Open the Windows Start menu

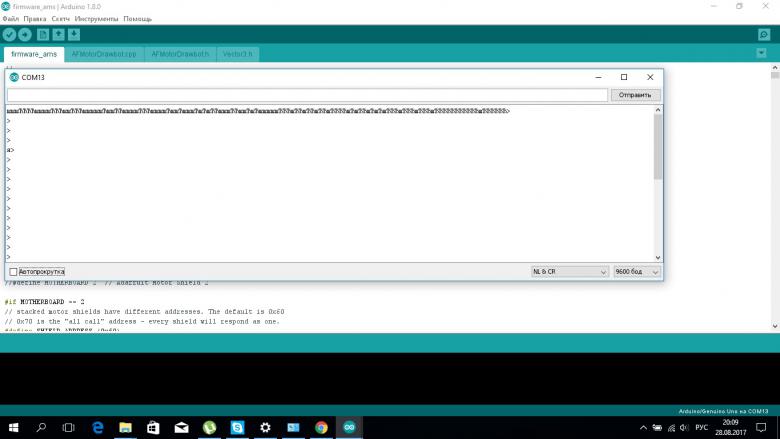[x=13, y=428]
